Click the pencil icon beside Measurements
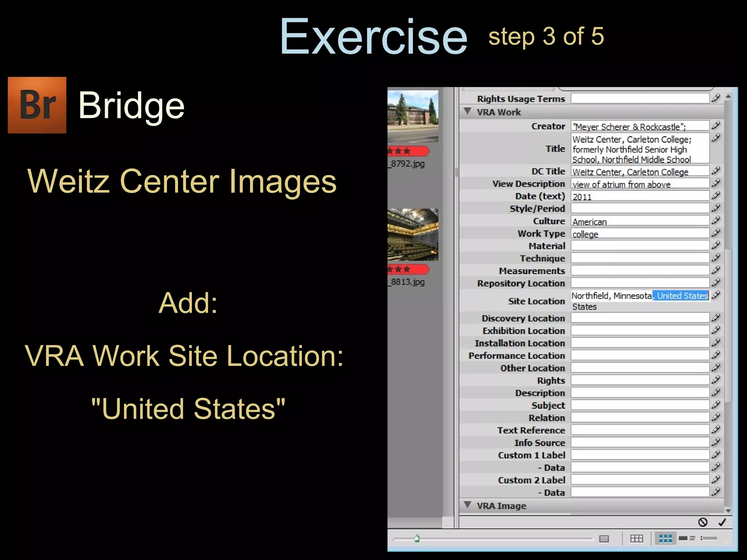747x560 pixels. [x=716, y=270]
